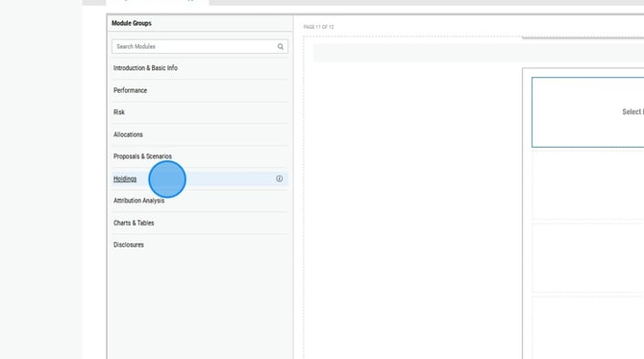
Task: Click the search magnifier icon
Action: pyautogui.click(x=281, y=47)
